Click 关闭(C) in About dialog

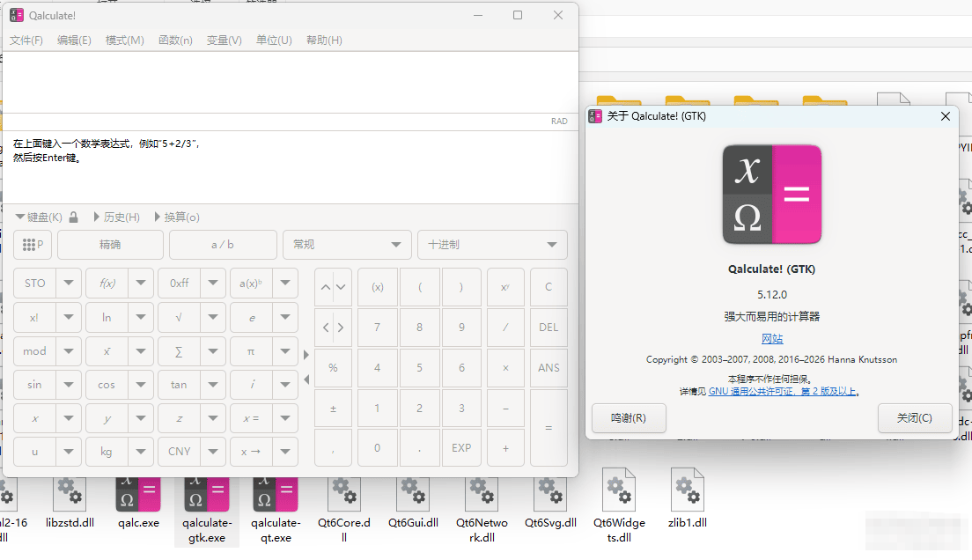click(915, 418)
